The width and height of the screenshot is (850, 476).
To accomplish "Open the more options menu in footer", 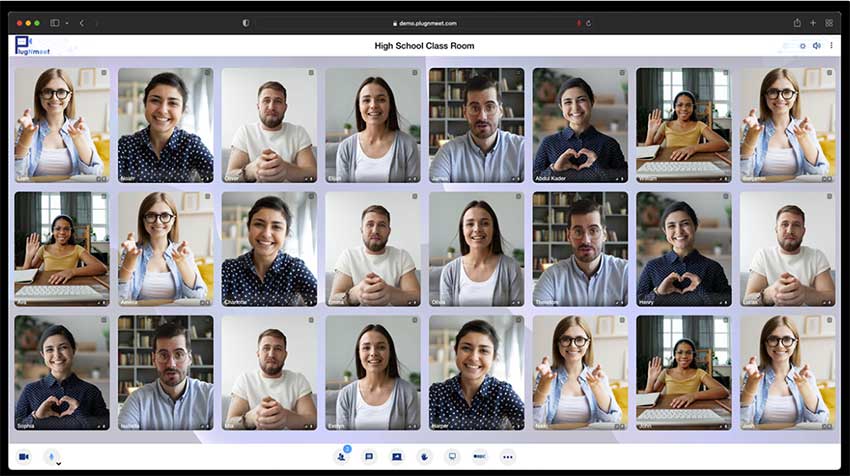I will pyautogui.click(x=508, y=457).
